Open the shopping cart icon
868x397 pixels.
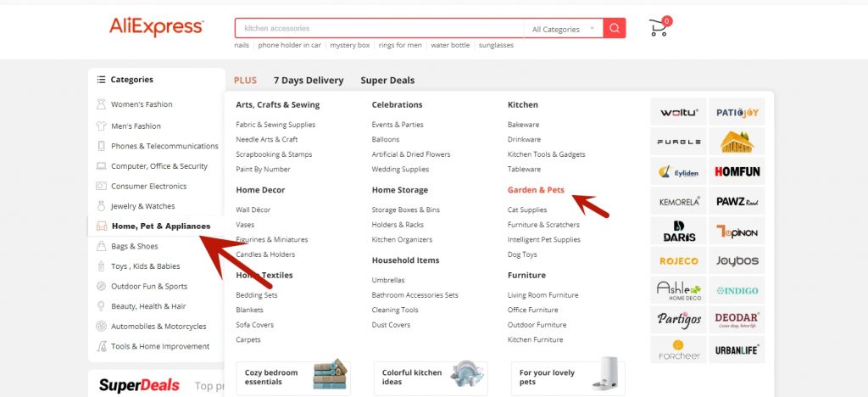click(659, 28)
